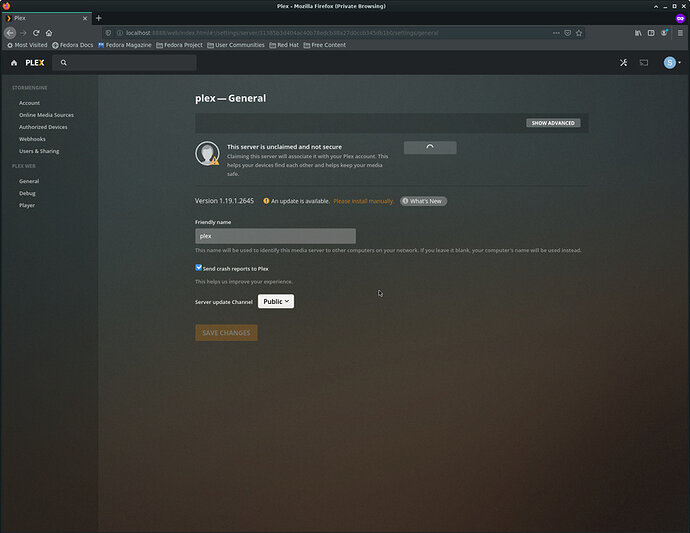Click the tracking protection shield icon
Image resolution: width=690 pixels, height=533 pixels.
point(108,33)
